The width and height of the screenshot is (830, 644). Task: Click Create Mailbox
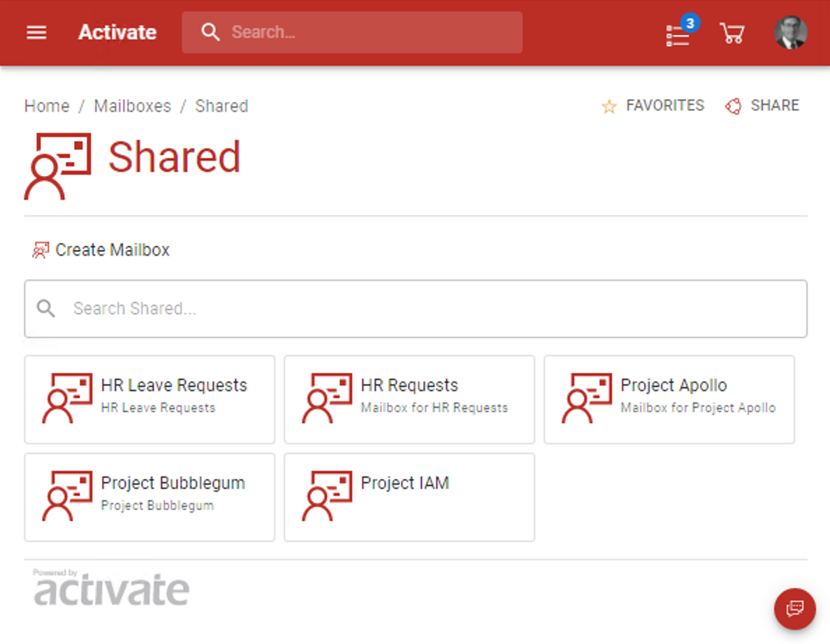(x=112, y=250)
